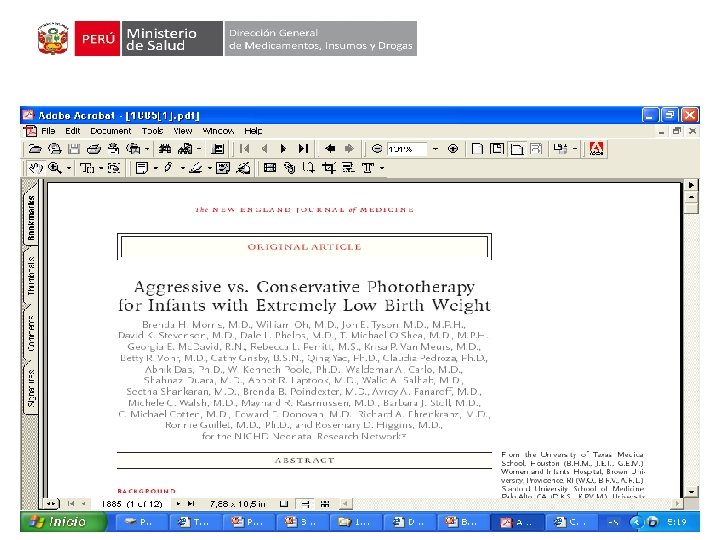Select the Note comment tool

tap(141, 168)
